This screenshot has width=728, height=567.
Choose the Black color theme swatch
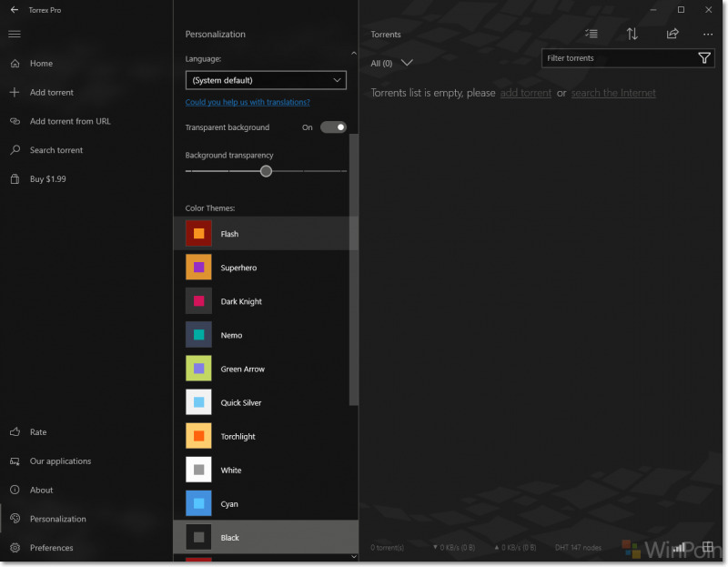point(198,537)
